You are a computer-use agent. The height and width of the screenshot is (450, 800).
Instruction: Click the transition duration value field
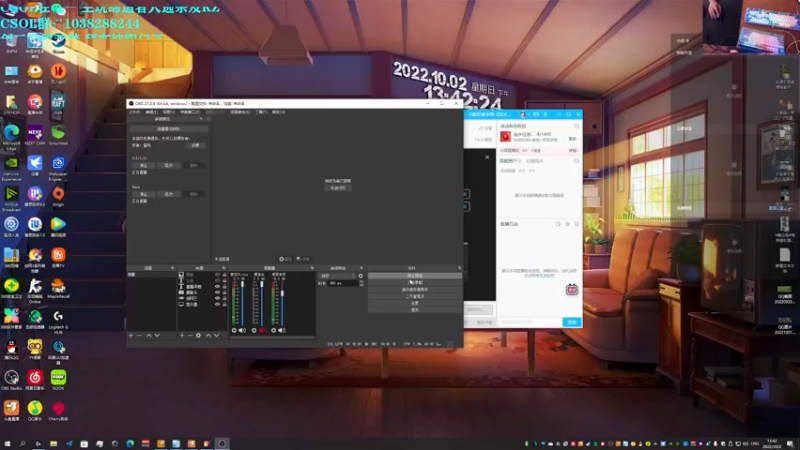pyautogui.click(x=342, y=283)
